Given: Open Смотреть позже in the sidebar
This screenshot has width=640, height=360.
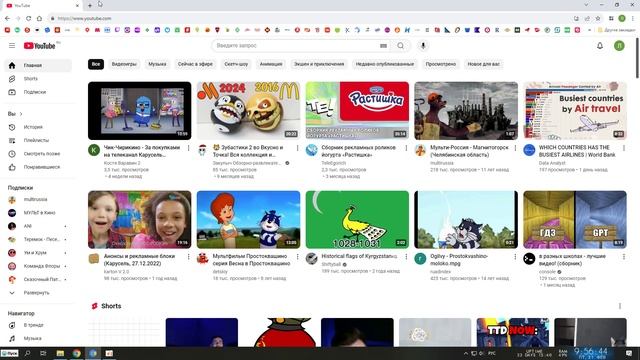Looking at the screenshot, I should point(38,154).
